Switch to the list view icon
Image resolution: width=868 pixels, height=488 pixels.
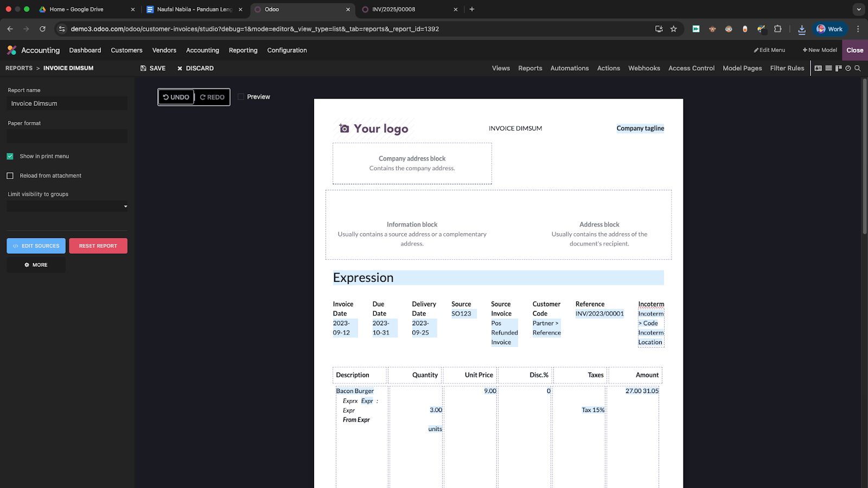coord(828,68)
